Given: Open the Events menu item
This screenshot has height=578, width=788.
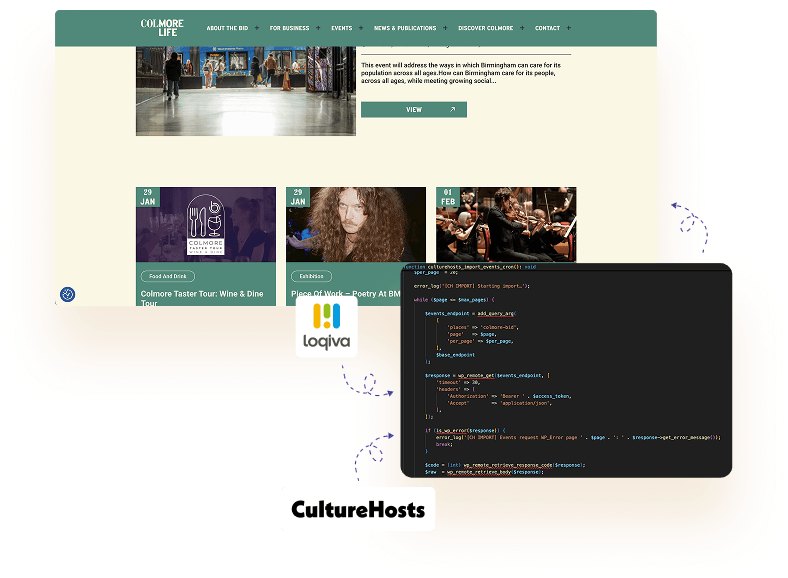Looking at the screenshot, I should click(341, 28).
